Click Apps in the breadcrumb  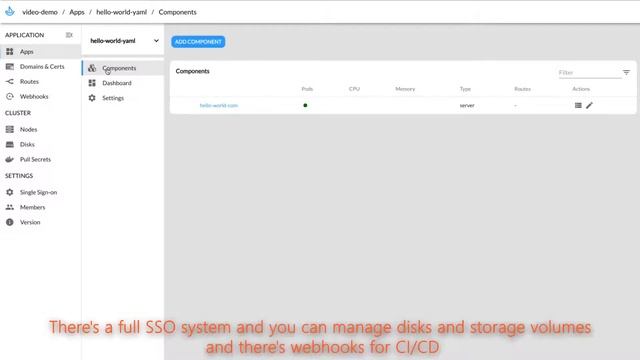coord(77,12)
